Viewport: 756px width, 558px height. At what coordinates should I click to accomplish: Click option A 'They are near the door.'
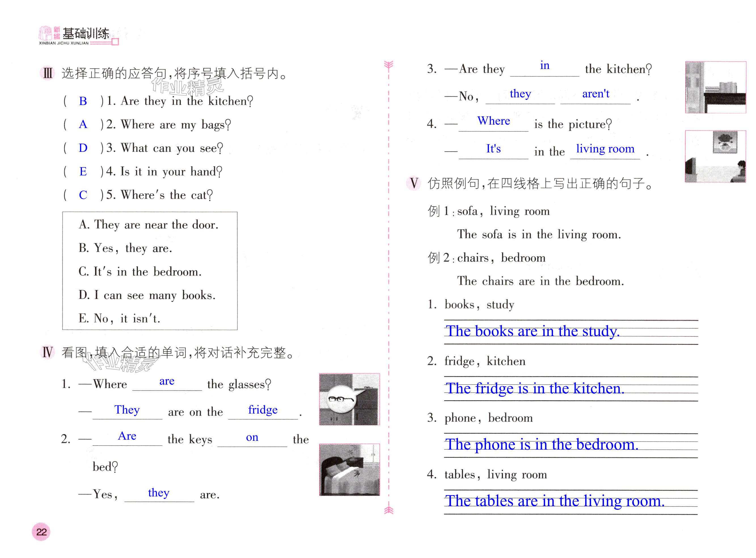(149, 225)
